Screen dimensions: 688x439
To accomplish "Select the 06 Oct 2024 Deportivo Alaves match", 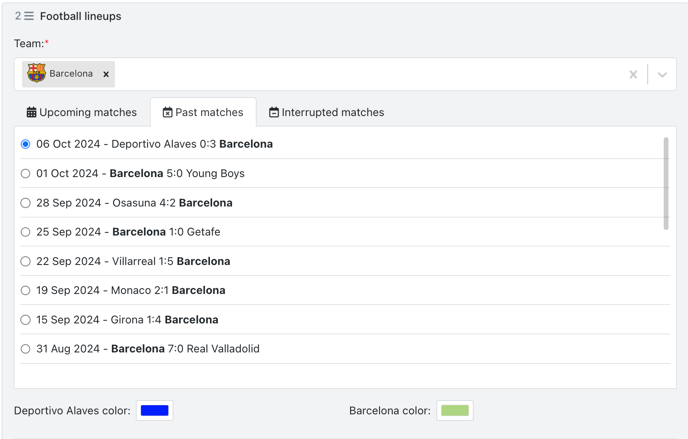I will [x=25, y=144].
